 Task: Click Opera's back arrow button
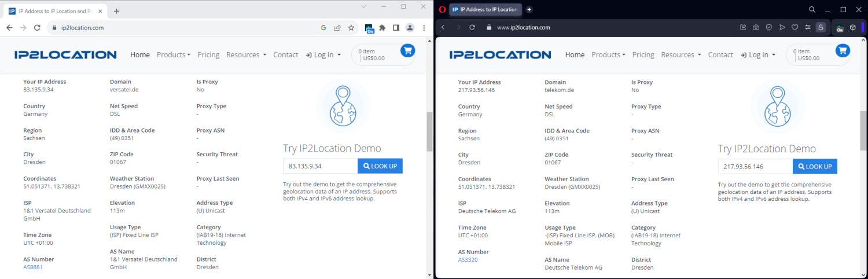click(443, 27)
